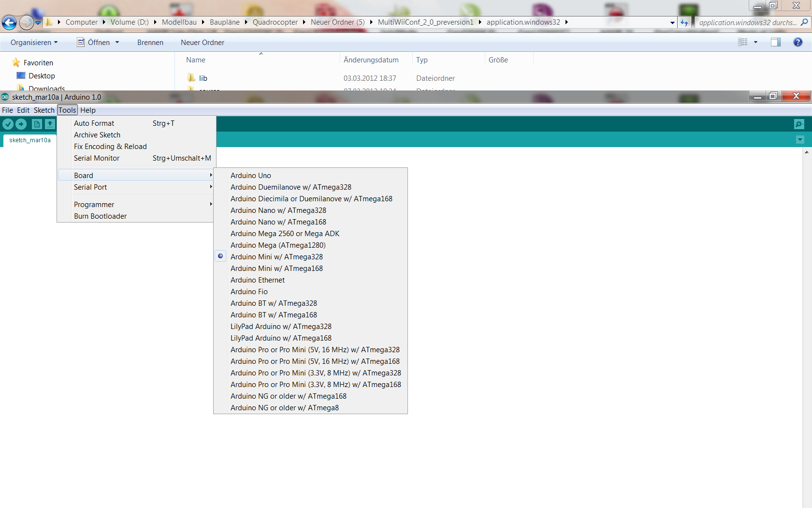
Task: Click the Explorer forward arrow button
Action: [27, 22]
